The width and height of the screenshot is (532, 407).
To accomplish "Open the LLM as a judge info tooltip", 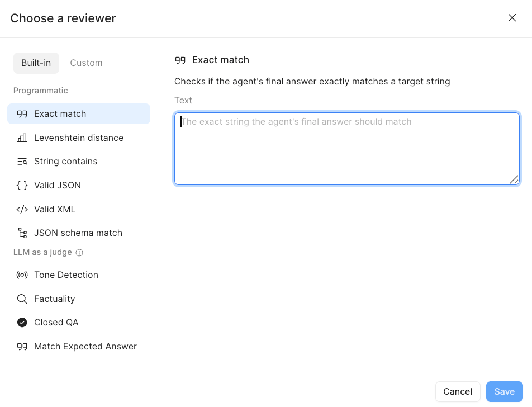I will [x=80, y=252].
